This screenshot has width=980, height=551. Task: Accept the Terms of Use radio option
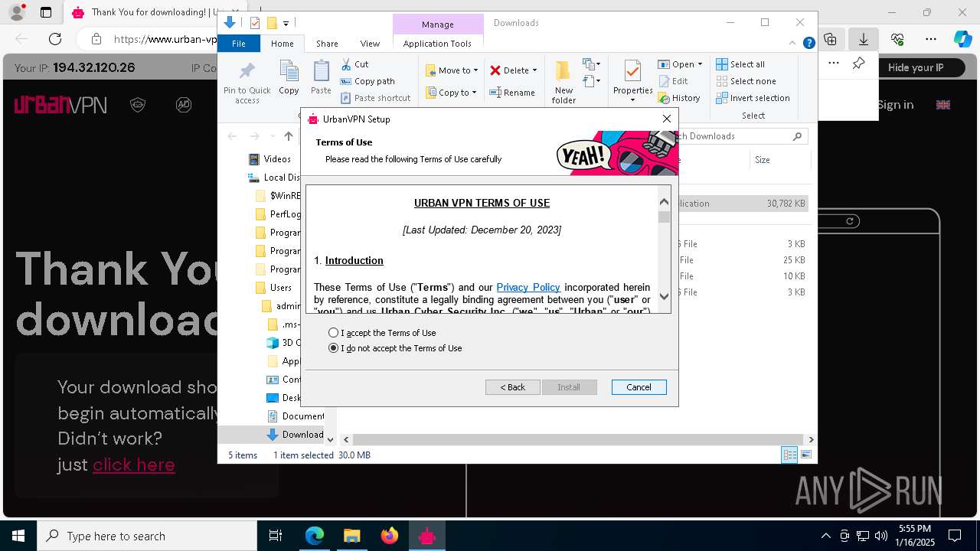coord(383,333)
